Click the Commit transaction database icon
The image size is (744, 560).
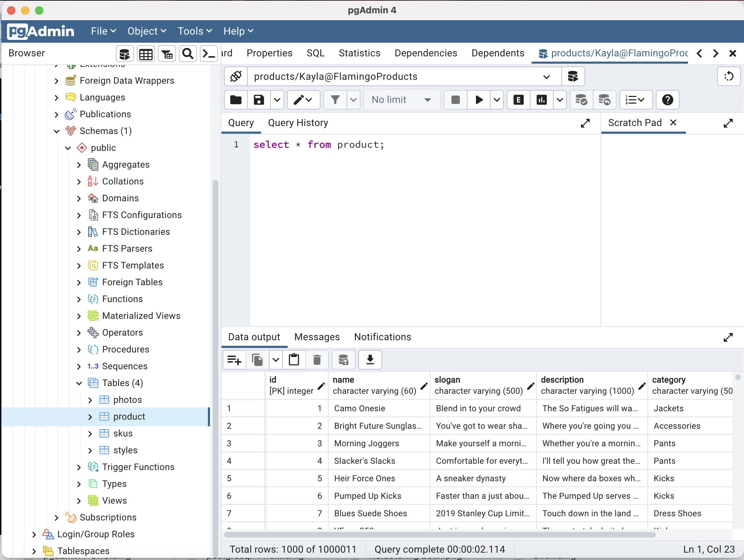point(581,100)
